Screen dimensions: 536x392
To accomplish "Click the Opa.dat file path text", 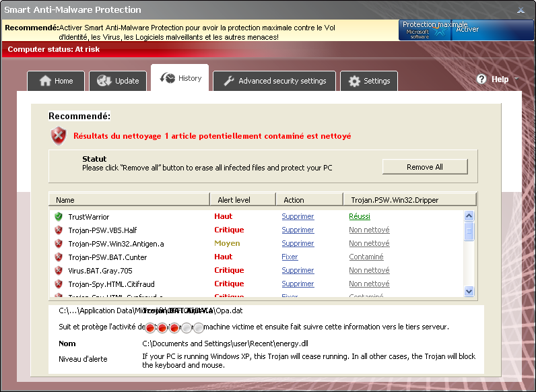I will (x=151, y=311).
